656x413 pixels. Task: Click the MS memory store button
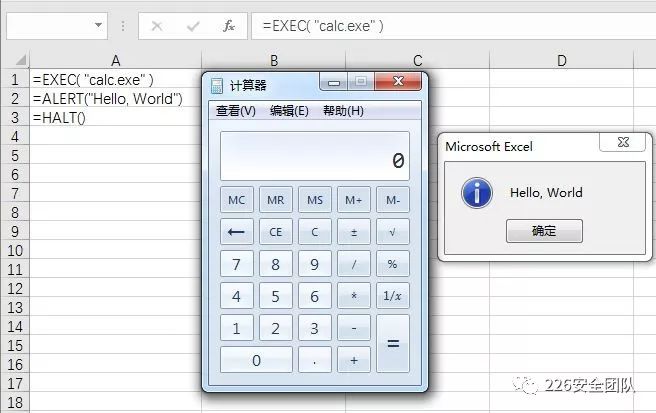click(x=315, y=200)
